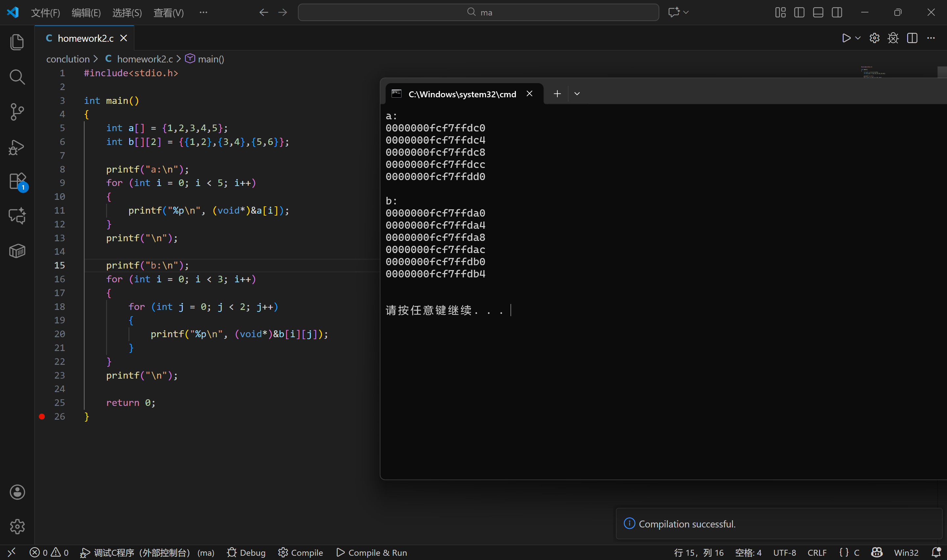Screen dimensions: 947x560
Task: Click the Debug button in status bar
Action: [x=246, y=552]
